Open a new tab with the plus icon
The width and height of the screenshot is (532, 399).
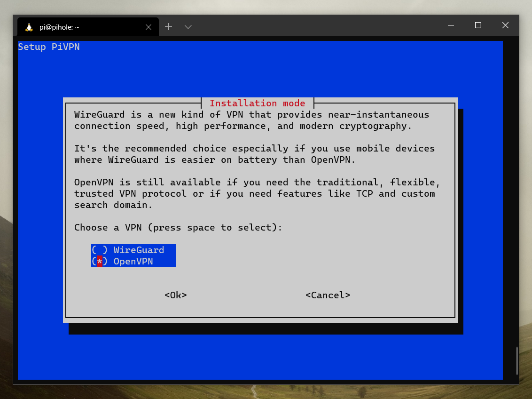(168, 27)
